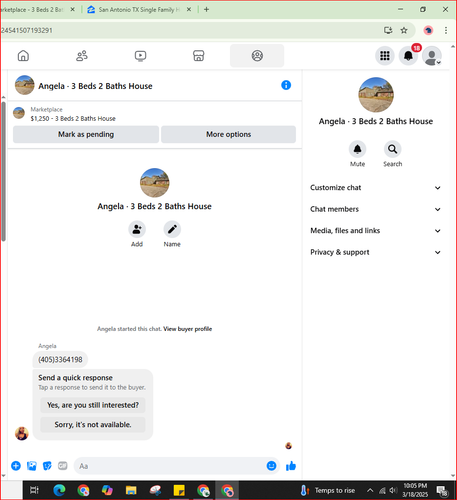The height and width of the screenshot is (500, 457).
Task: Launch Microsoft Edge from taskbar
Action: coord(60,490)
